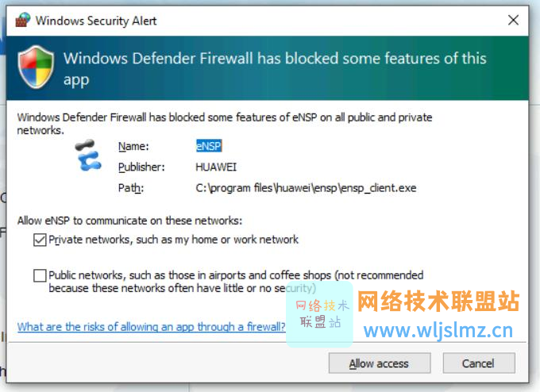The height and width of the screenshot is (392, 540).
Task: Click the firewall icon in the title bar
Action: click(23, 20)
